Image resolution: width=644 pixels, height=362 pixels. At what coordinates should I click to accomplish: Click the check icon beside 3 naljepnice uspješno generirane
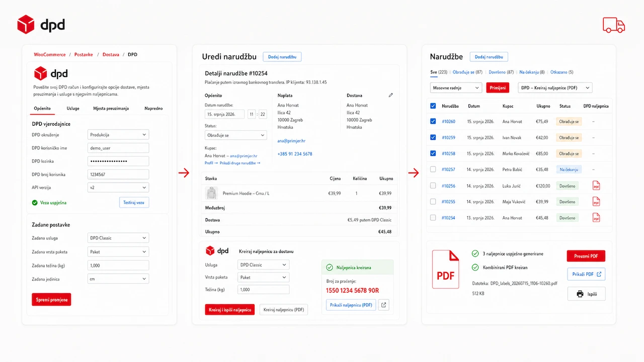(x=475, y=254)
